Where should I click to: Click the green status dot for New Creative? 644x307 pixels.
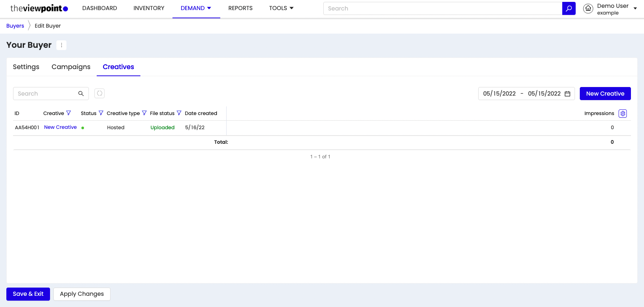(83, 128)
